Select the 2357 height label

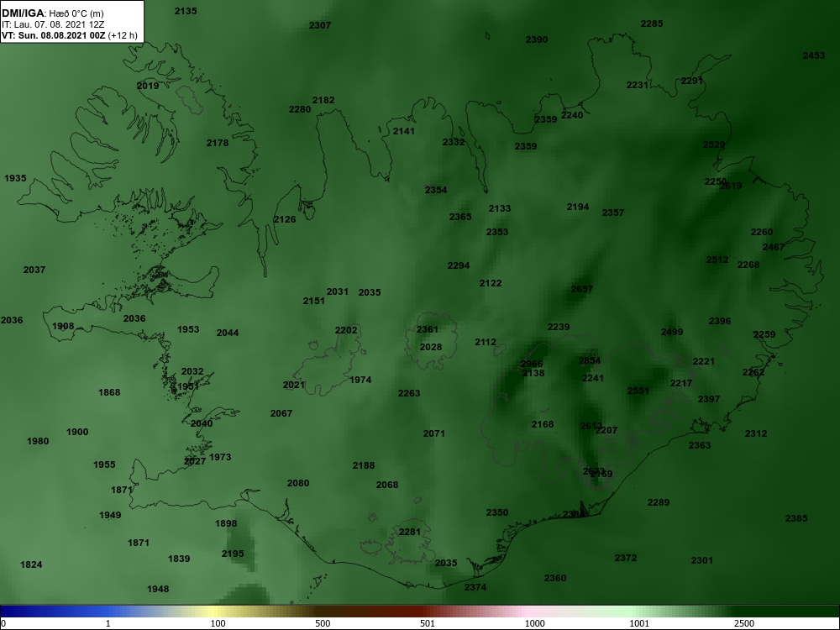(x=613, y=213)
